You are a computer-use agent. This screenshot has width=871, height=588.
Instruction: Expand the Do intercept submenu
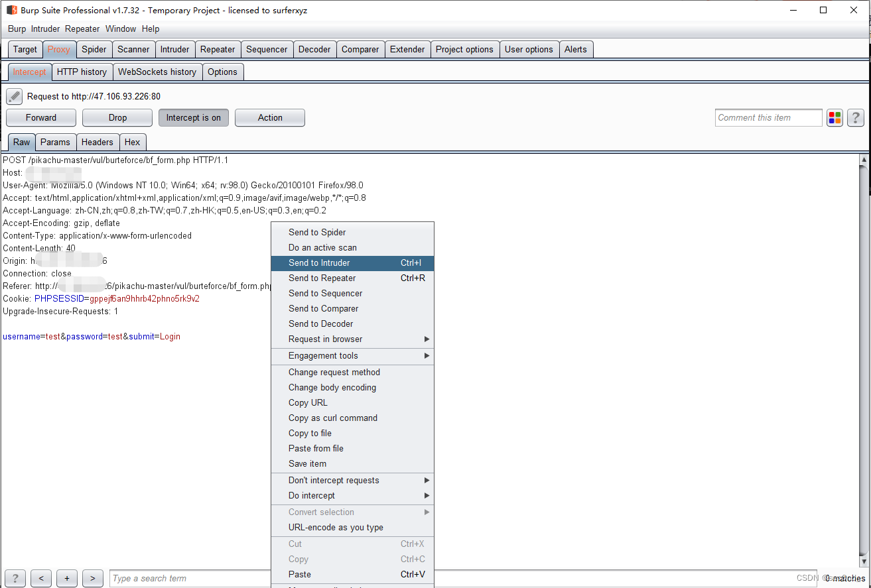(x=352, y=495)
